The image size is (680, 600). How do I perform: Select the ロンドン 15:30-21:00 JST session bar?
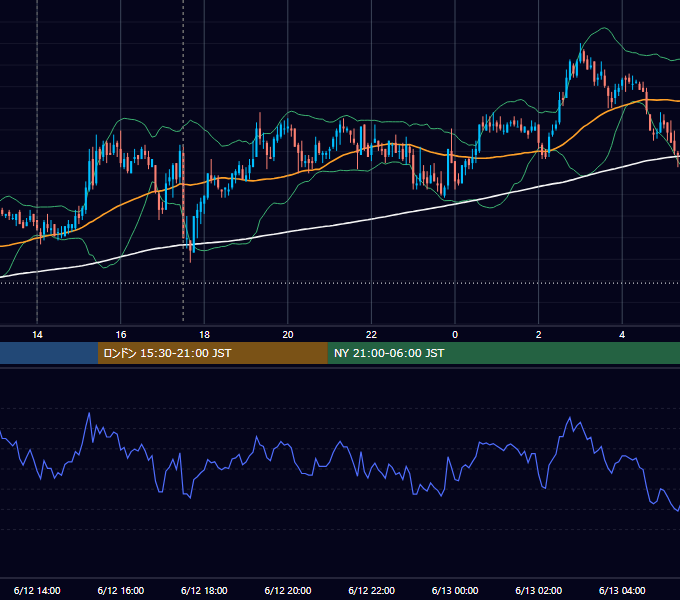coord(212,353)
